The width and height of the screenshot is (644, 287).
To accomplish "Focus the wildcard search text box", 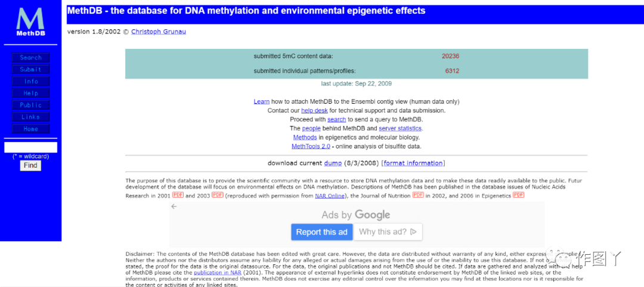I will click(x=30, y=147).
